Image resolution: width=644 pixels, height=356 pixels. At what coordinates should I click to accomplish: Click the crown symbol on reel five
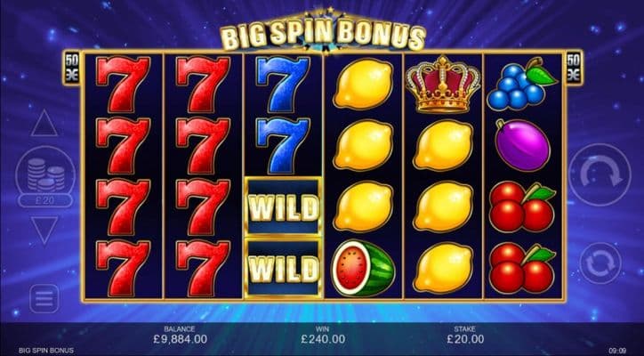point(443,85)
